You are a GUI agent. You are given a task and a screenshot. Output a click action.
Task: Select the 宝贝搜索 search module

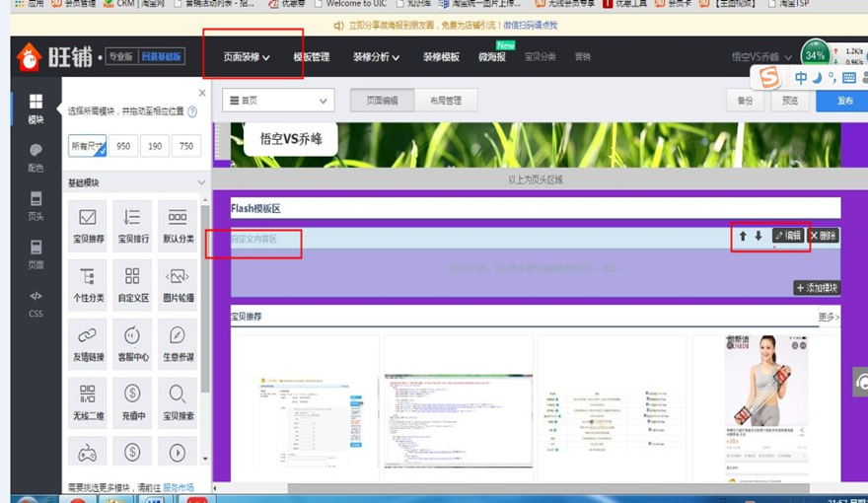[x=178, y=402]
